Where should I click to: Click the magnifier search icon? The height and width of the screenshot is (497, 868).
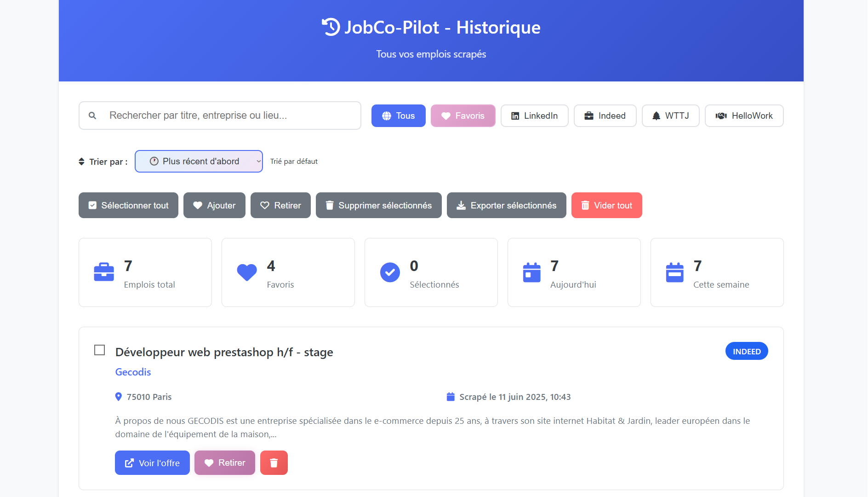tap(92, 116)
